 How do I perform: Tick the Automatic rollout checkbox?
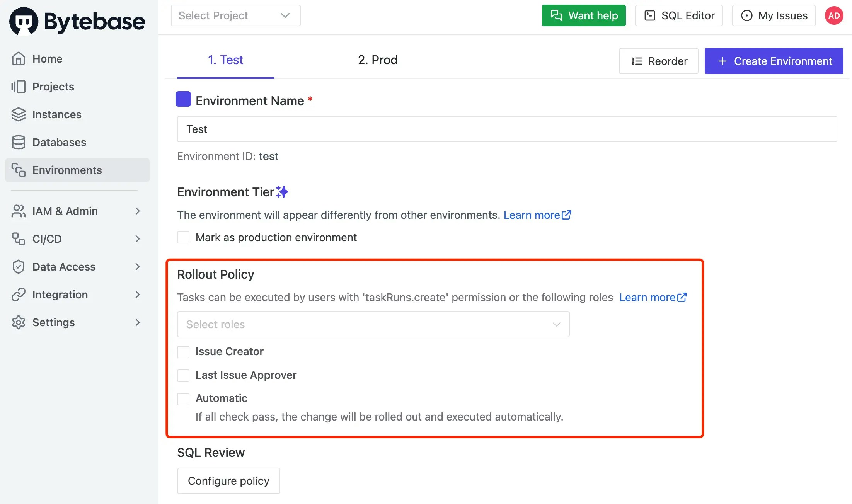pyautogui.click(x=183, y=398)
